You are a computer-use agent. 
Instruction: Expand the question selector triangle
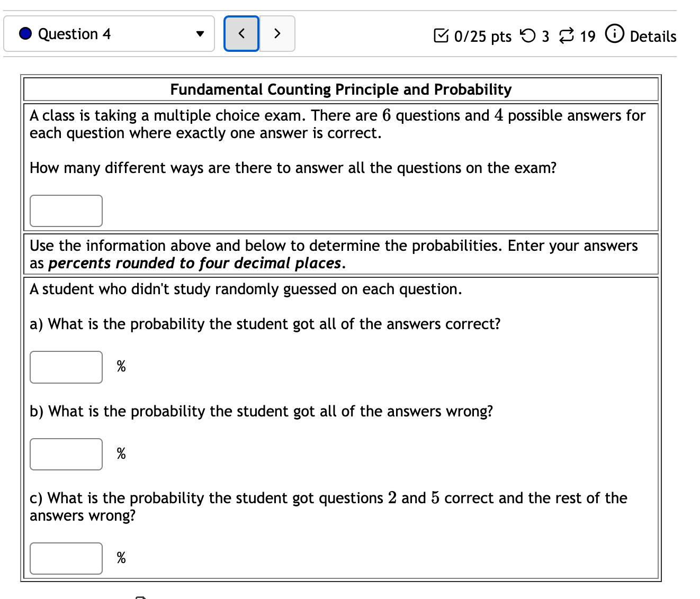click(200, 33)
